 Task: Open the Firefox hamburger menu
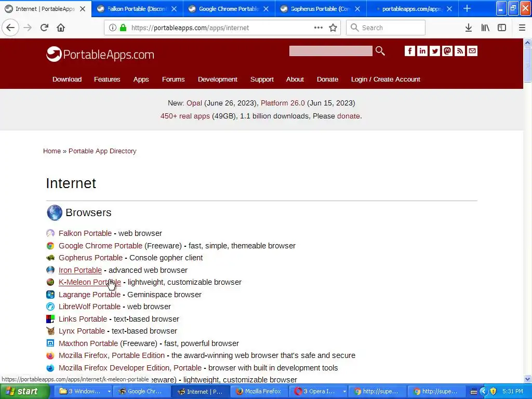[x=522, y=28]
